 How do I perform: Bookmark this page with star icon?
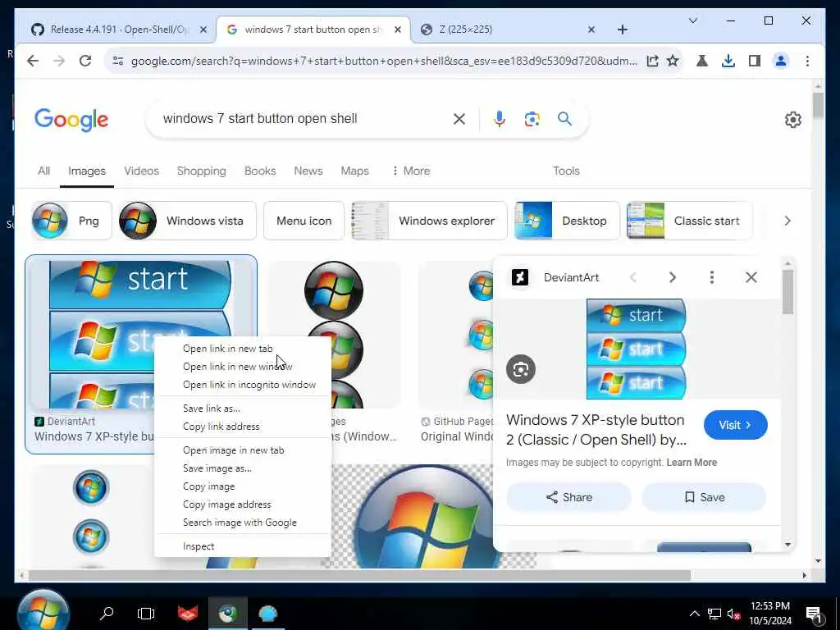pyautogui.click(x=673, y=61)
